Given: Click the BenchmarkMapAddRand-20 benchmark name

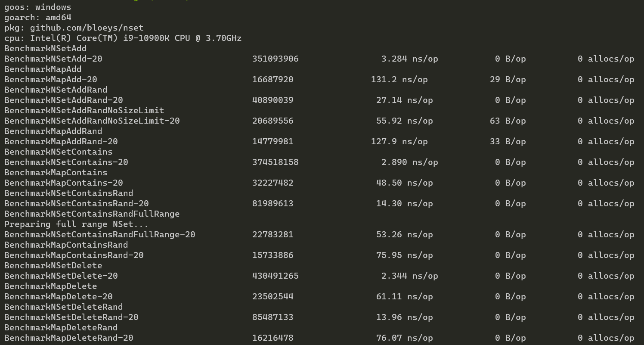Looking at the screenshot, I should coord(61,142).
